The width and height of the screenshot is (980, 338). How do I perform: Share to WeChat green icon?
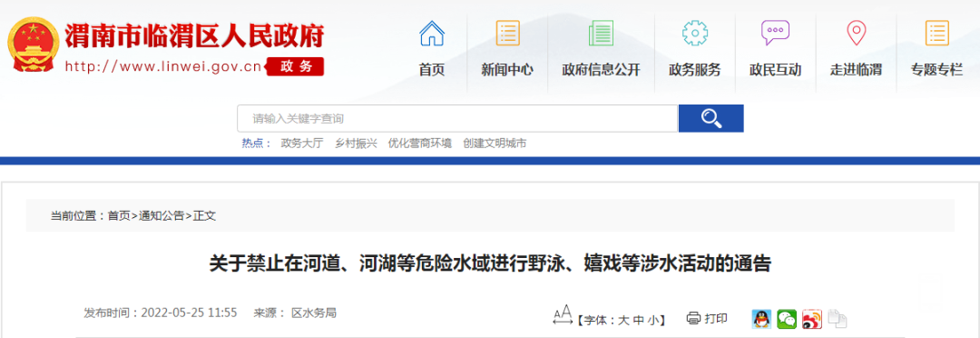787,319
